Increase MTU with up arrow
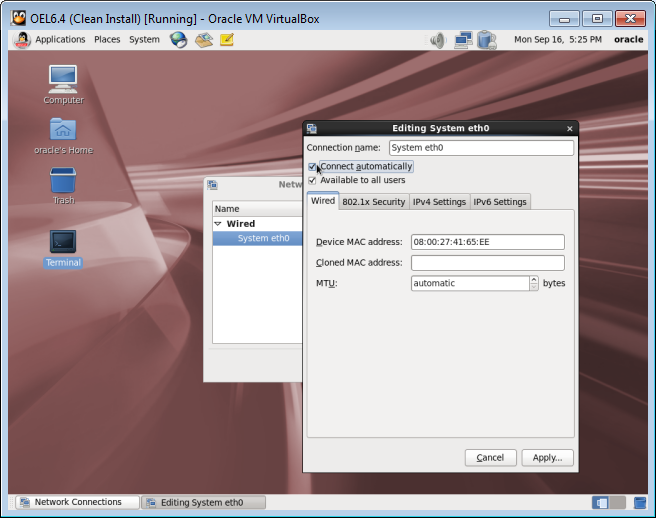 tap(534, 280)
